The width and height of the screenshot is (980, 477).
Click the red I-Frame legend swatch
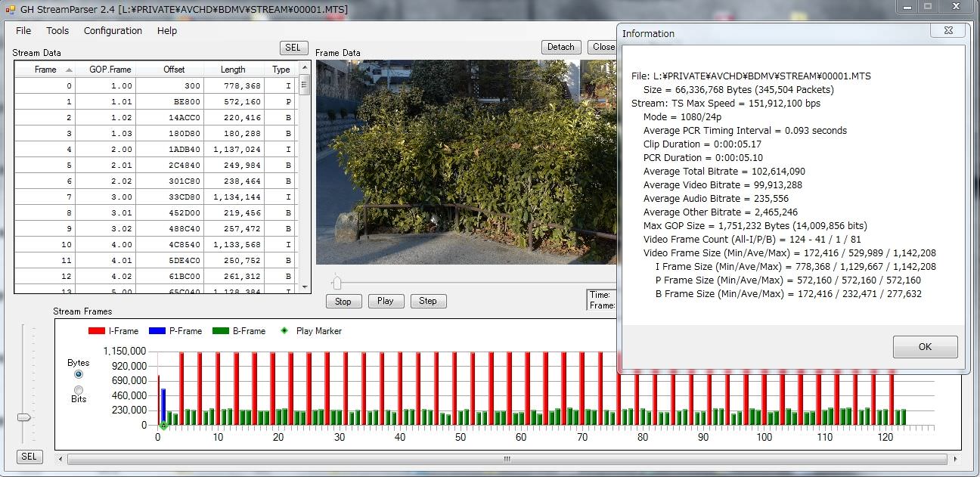pos(96,331)
